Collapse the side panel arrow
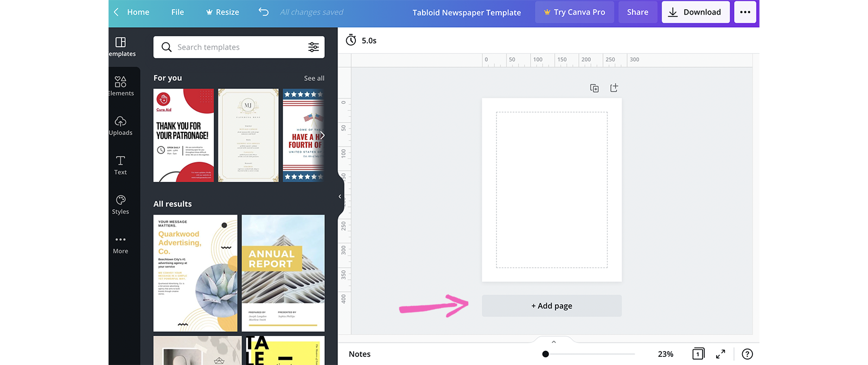The image size is (868, 365). (x=340, y=196)
